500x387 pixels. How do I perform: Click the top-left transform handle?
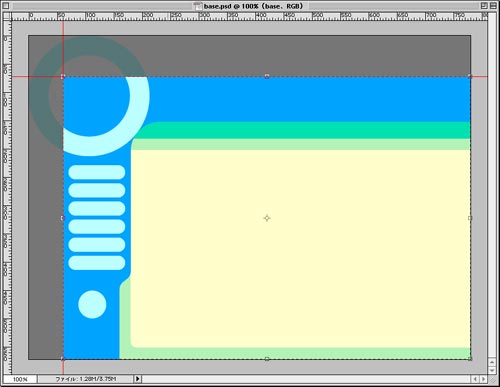63,77
